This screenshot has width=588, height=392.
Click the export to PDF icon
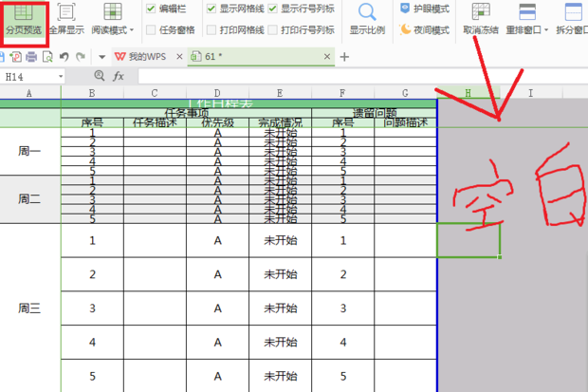(16, 57)
